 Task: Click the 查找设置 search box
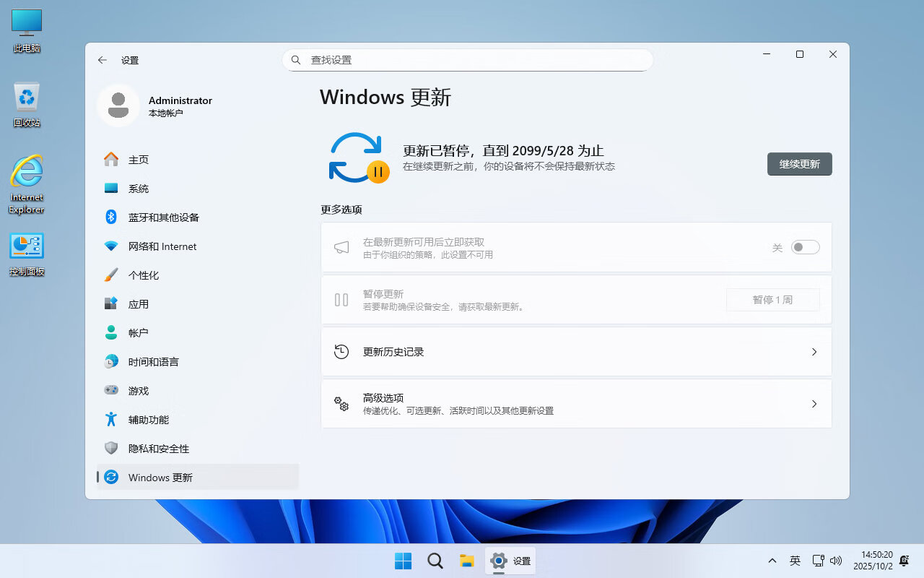click(467, 60)
